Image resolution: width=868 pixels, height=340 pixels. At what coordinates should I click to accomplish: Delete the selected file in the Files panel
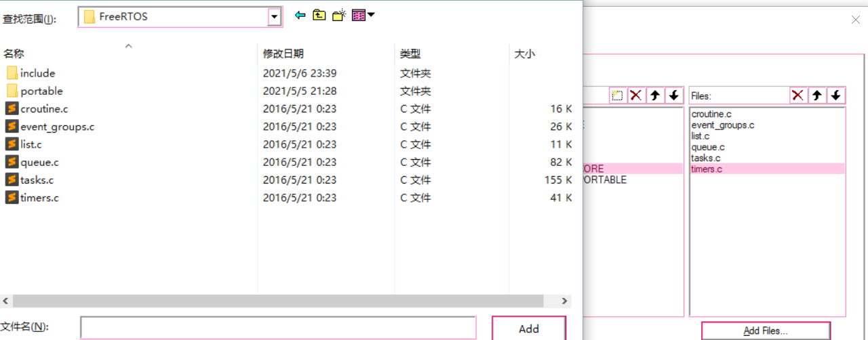(x=798, y=95)
